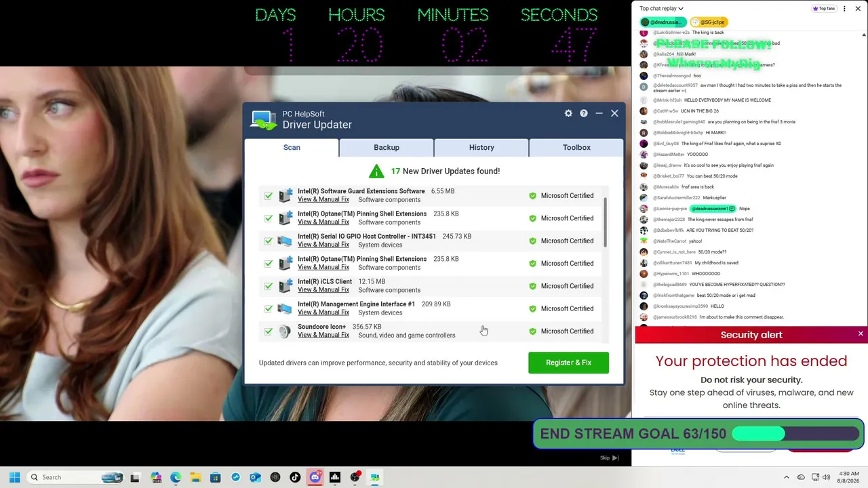Uncheck Intel Management Engine Interface #1 driver
Viewport: 868px width, 488px height.
[x=269, y=309]
